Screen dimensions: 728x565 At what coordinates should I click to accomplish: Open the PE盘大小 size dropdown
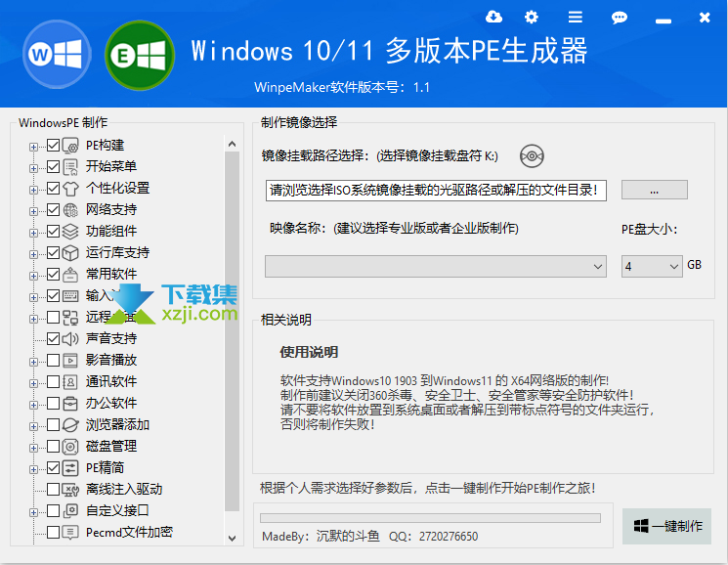click(x=652, y=267)
